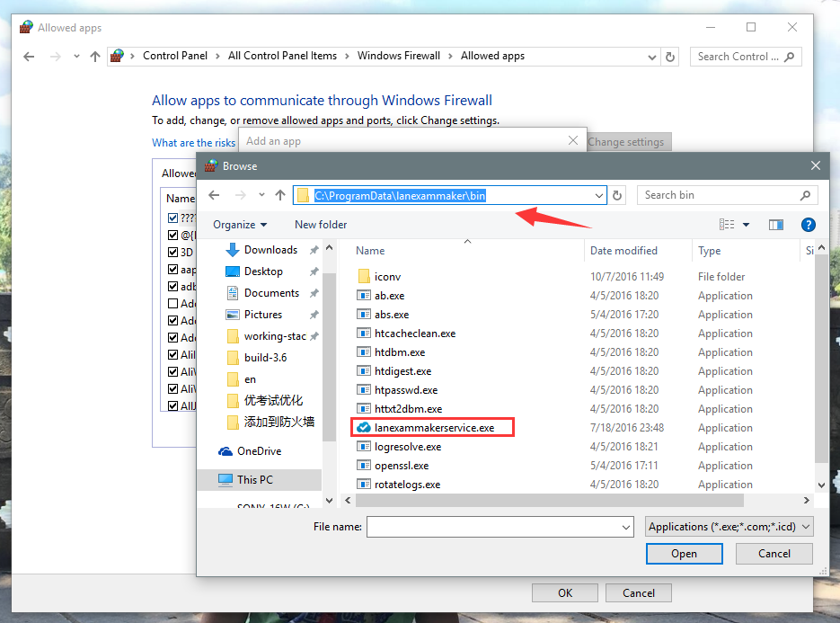Click the search magnifier in Browse dialog

coord(805,195)
